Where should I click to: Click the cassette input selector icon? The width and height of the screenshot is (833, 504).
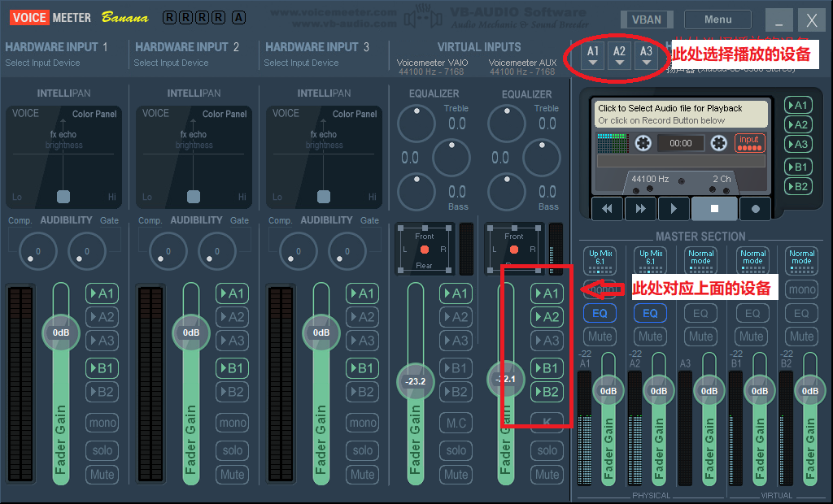(749, 143)
